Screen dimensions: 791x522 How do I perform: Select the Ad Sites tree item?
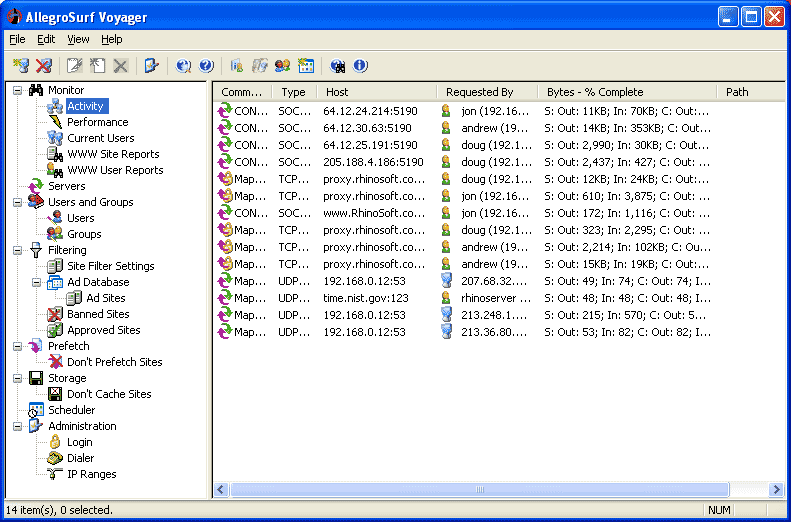click(x=105, y=298)
